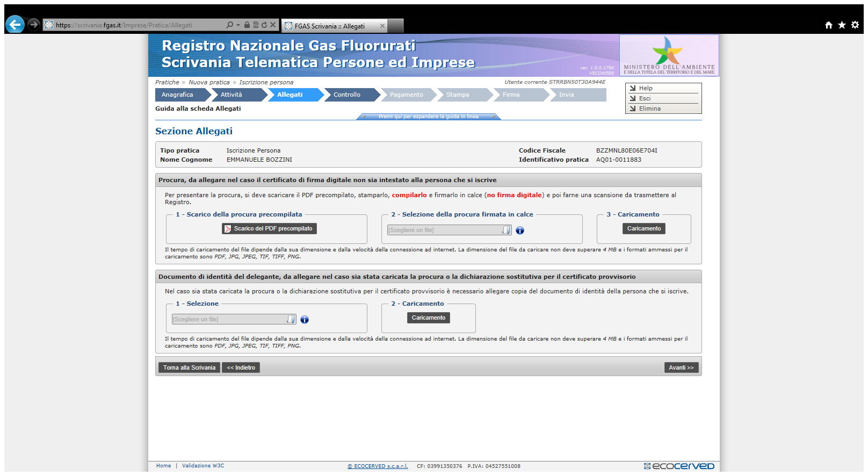Select the Pagamento step
This screenshot has width=868, height=476.
pyautogui.click(x=408, y=95)
